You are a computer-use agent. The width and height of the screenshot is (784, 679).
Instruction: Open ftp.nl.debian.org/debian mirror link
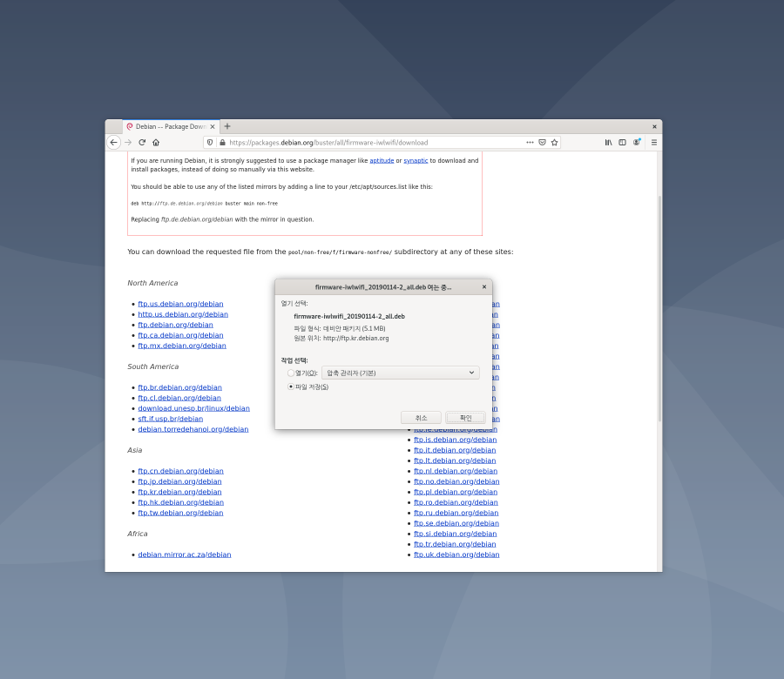click(x=456, y=471)
